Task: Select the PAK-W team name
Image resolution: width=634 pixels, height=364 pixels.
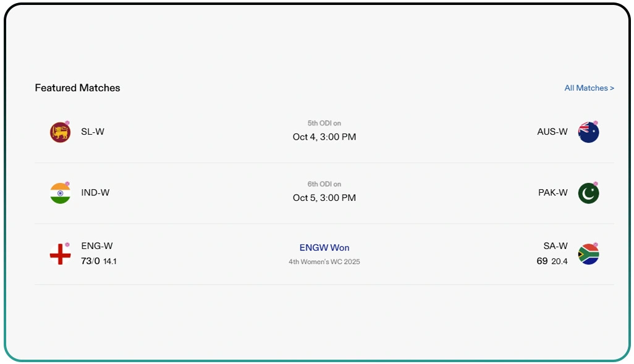Action: pos(553,193)
